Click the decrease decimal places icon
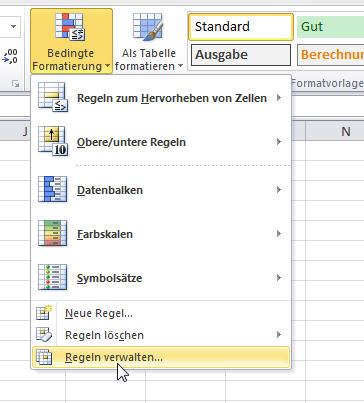The image size is (364, 403). (x=11, y=56)
